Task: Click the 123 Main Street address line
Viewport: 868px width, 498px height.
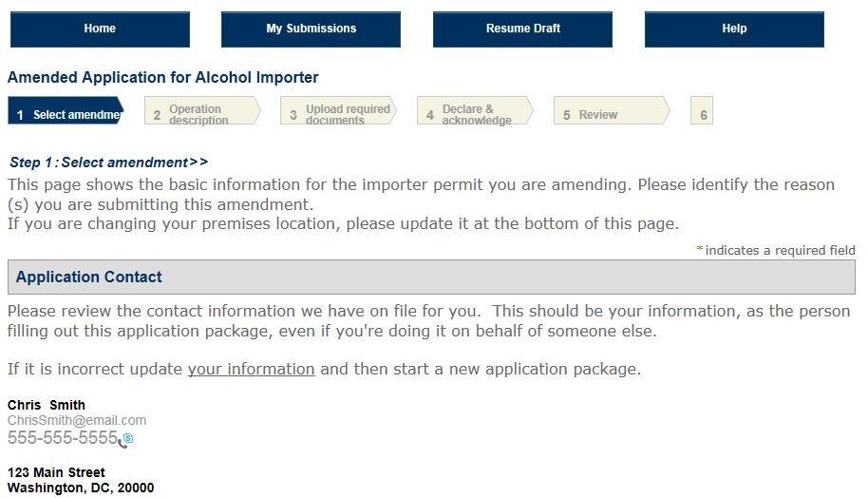Action: tap(56, 472)
